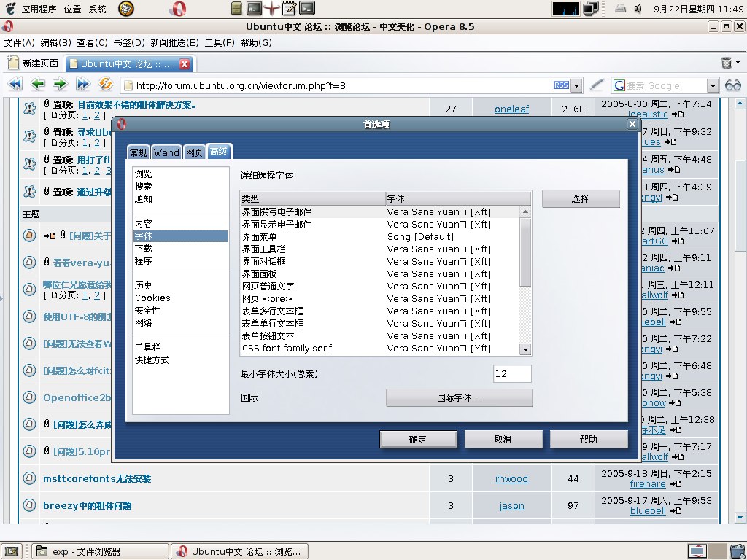The image size is (747, 560).
Task: Open the breezy中的粗体问题 topic link
Action: 88,506
